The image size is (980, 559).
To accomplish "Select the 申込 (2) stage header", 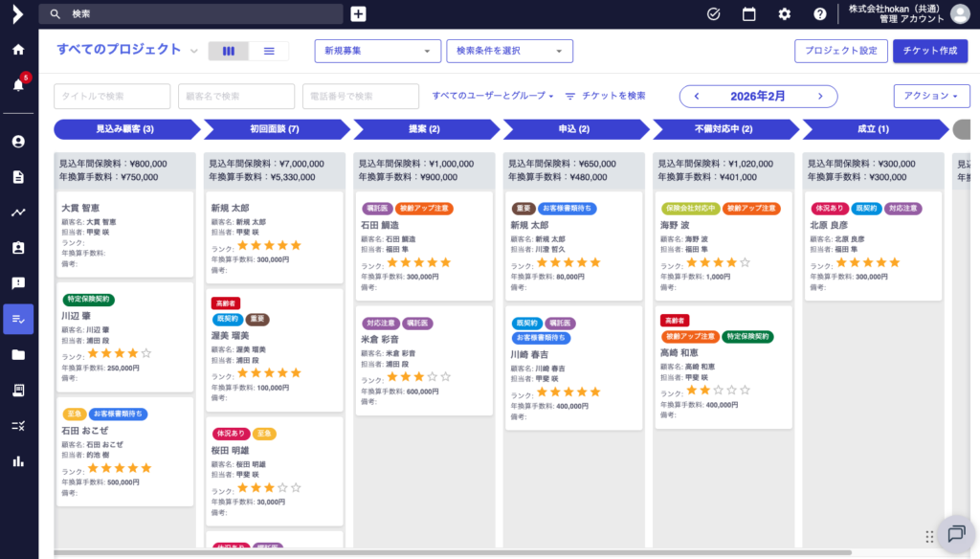I will coord(574,129).
